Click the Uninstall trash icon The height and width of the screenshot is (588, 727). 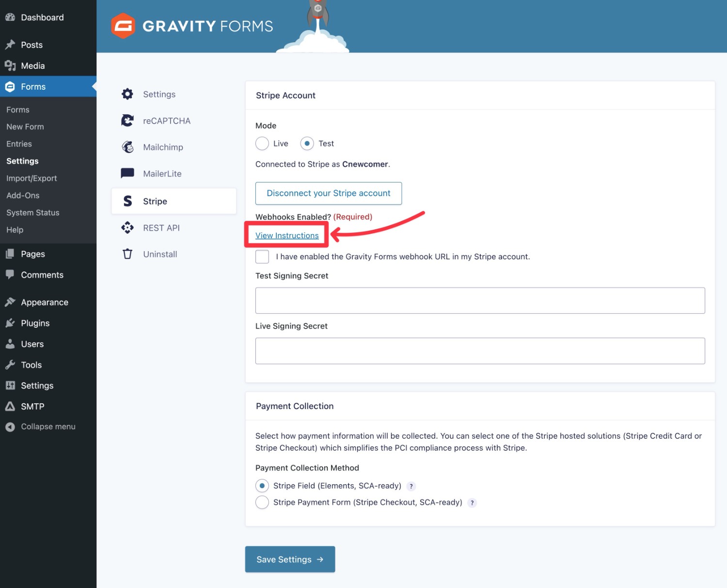tap(127, 254)
